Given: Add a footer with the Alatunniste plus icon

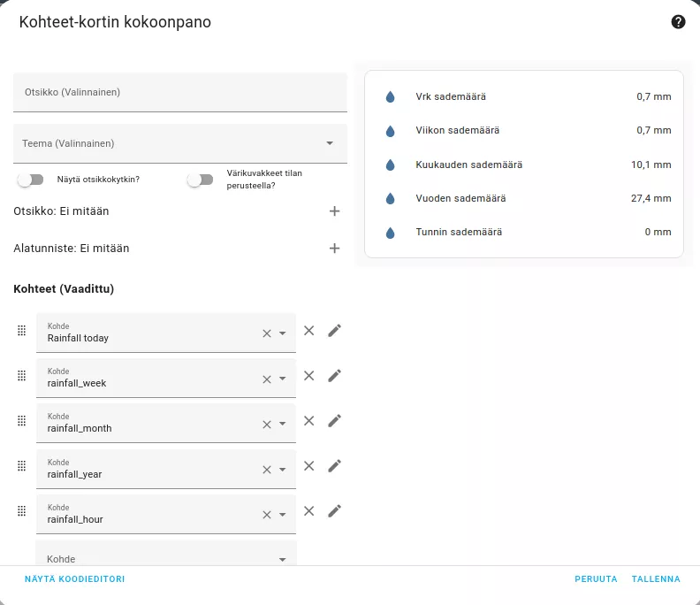Looking at the screenshot, I should pos(334,248).
